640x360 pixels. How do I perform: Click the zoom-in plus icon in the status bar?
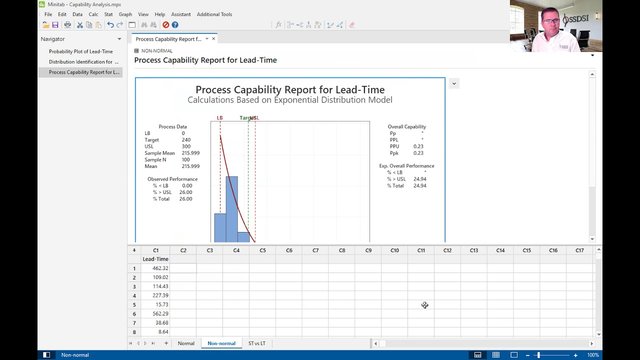coord(576,355)
